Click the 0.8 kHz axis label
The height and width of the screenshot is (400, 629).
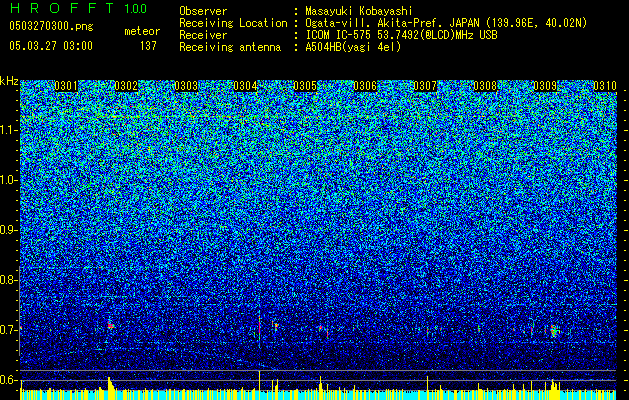[x=9, y=280]
